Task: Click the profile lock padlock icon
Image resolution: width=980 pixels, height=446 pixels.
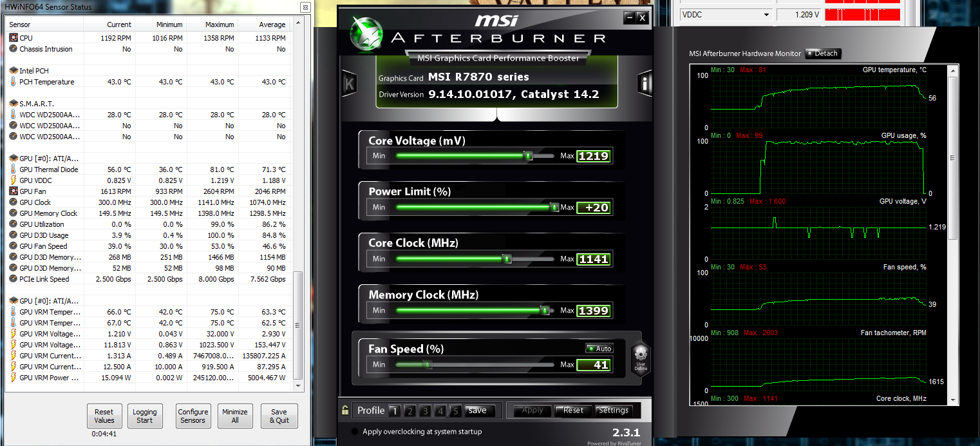Action: pyautogui.click(x=346, y=411)
